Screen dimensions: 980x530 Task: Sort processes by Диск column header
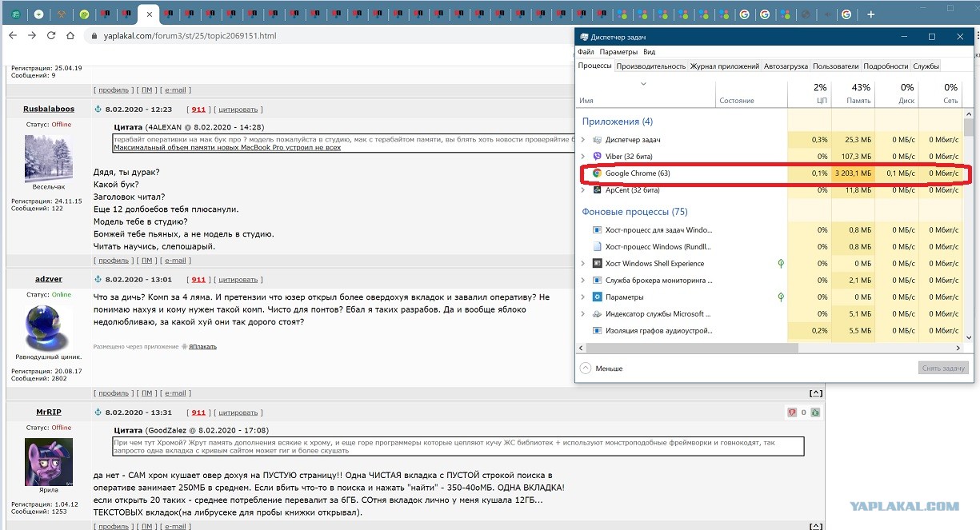tap(896, 94)
